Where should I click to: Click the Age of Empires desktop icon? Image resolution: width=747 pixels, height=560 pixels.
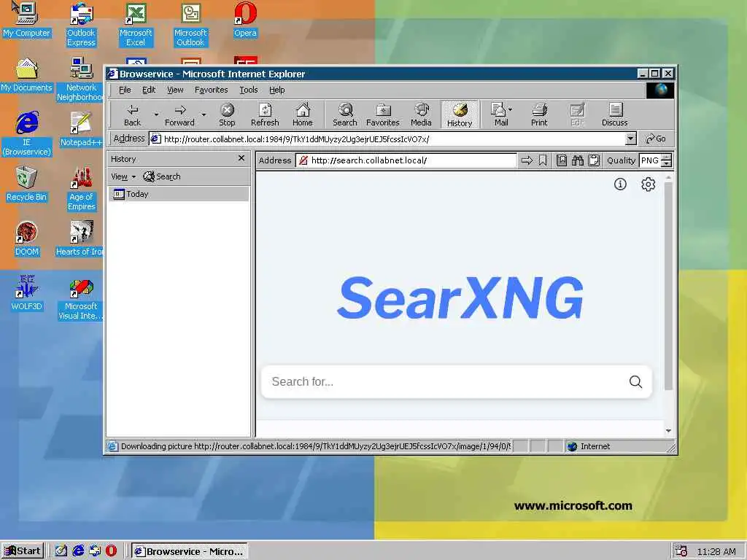[82, 189]
